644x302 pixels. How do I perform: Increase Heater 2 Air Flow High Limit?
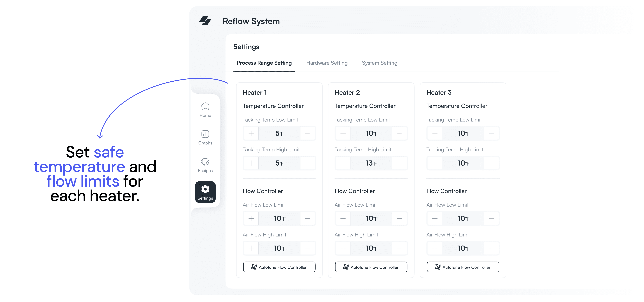coord(343,248)
